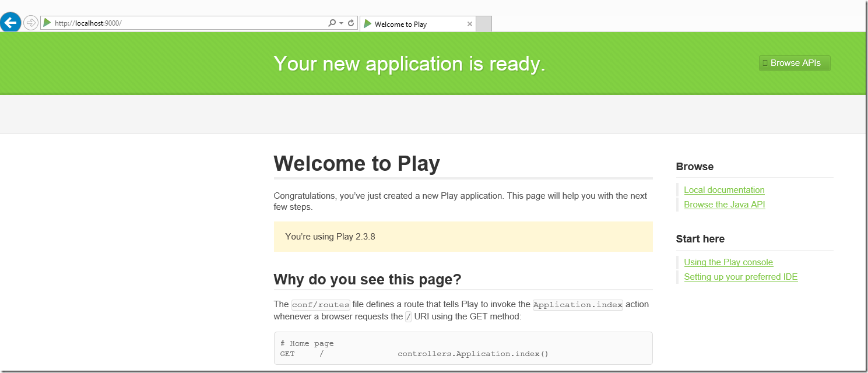Open the address bar dropdown arrow
Viewport: 868px width, 373px height.
[x=341, y=23]
